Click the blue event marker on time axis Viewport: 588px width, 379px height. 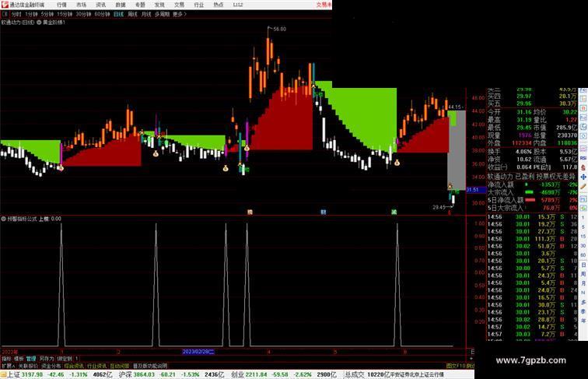[x=324, y=212]
